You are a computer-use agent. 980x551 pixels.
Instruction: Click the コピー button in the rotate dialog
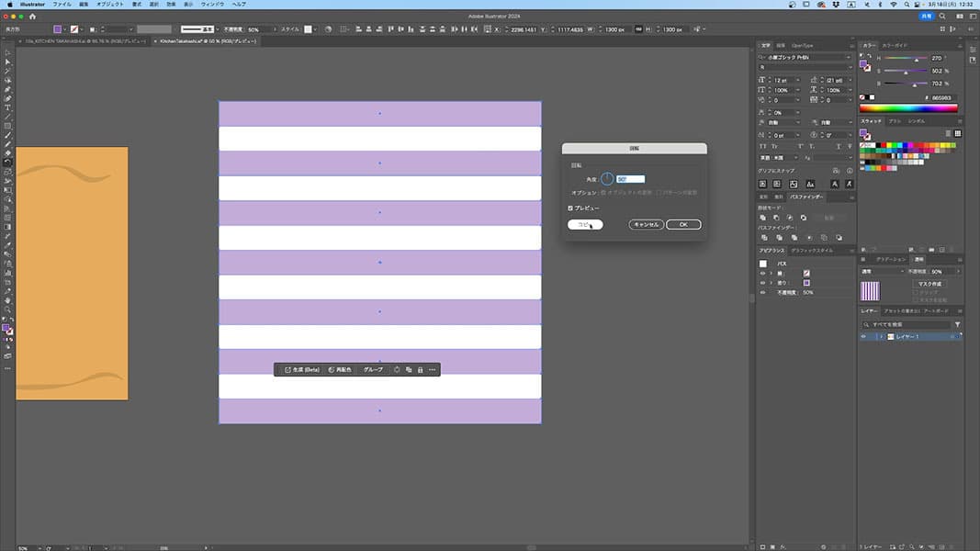coord(585,224)
